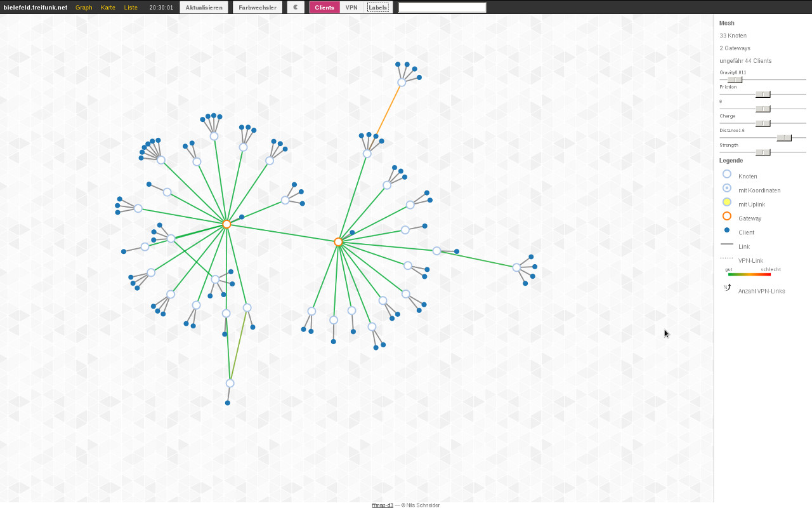
Task: Select the topmost node on the orange link
Action: tap(402, 83)
